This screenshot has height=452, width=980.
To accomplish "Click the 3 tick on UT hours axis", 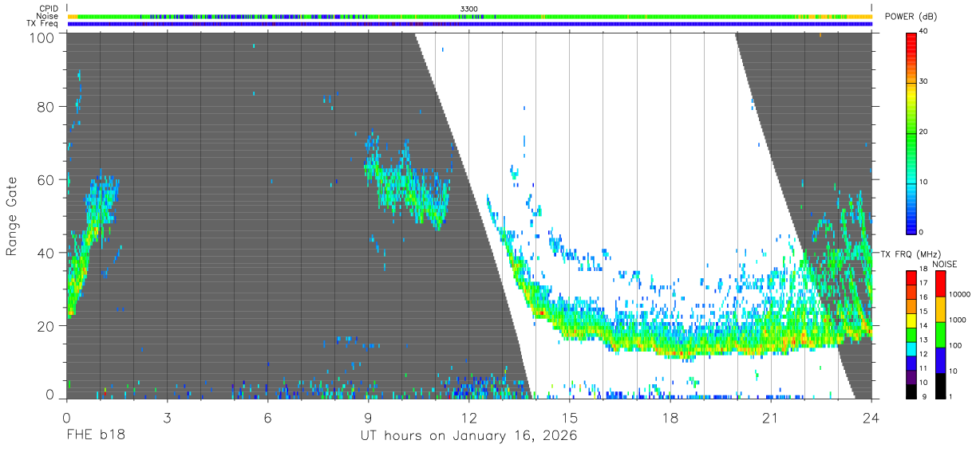I will pos(167,417).
